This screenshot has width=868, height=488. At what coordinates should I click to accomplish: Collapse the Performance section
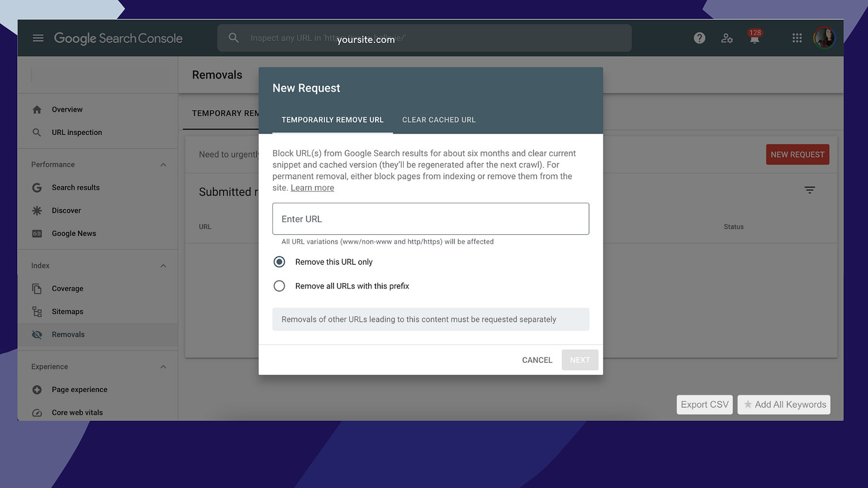coord(163,164)
